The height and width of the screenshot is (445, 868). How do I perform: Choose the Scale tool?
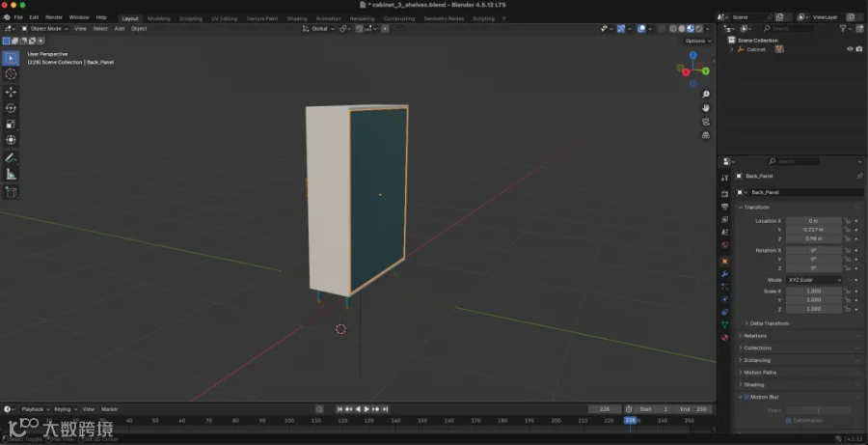11,125
